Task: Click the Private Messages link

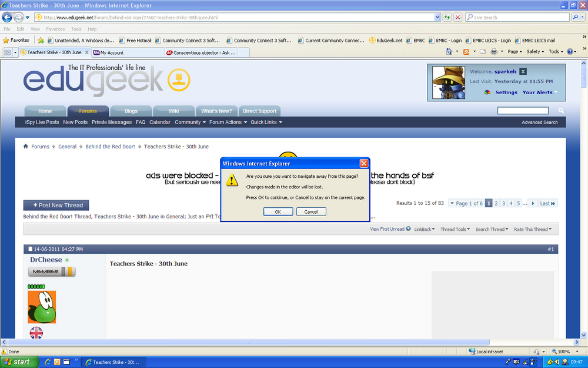Action: click(112, 122)
